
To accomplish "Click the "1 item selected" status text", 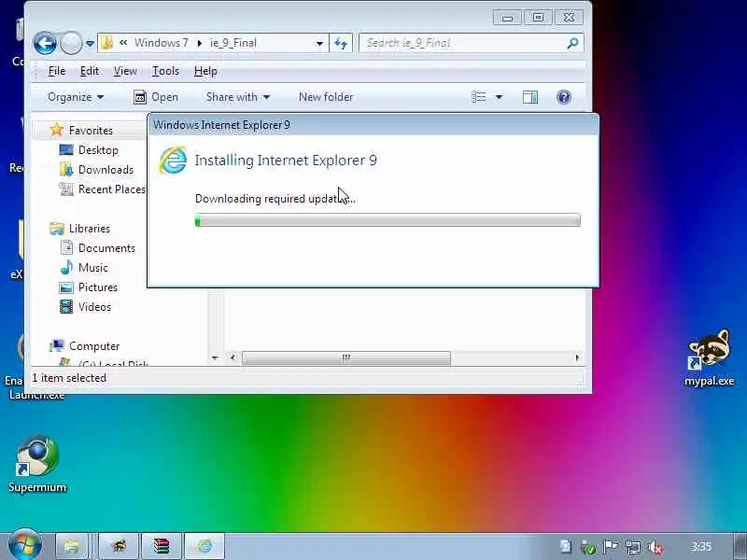I will pos(69,378).
